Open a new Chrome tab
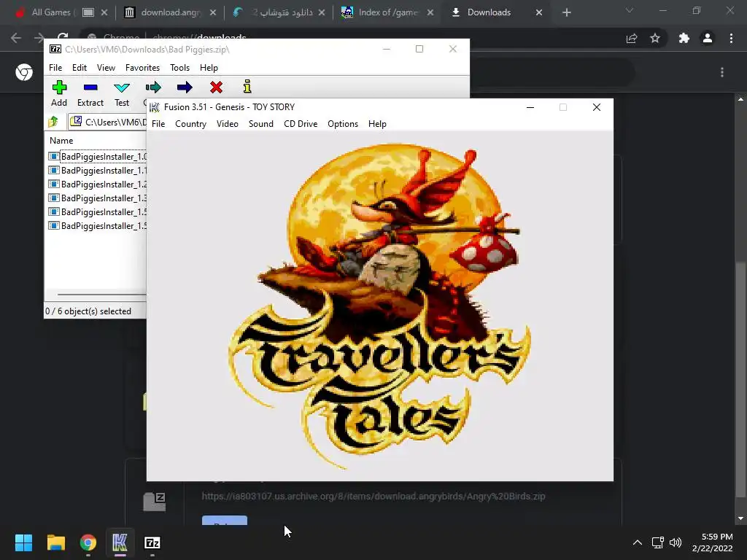Image resolution: width=747 pixels, height=560 pixels. 566,12
